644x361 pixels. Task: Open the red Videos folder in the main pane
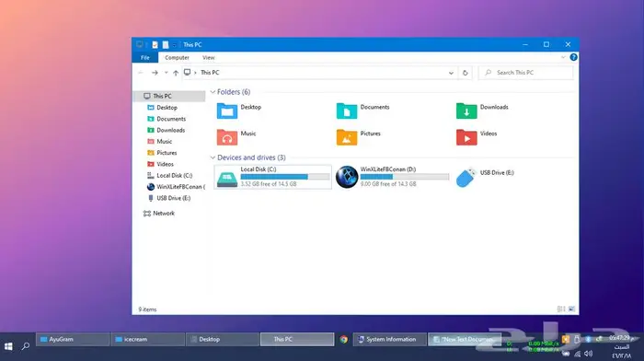click(466, 138)
